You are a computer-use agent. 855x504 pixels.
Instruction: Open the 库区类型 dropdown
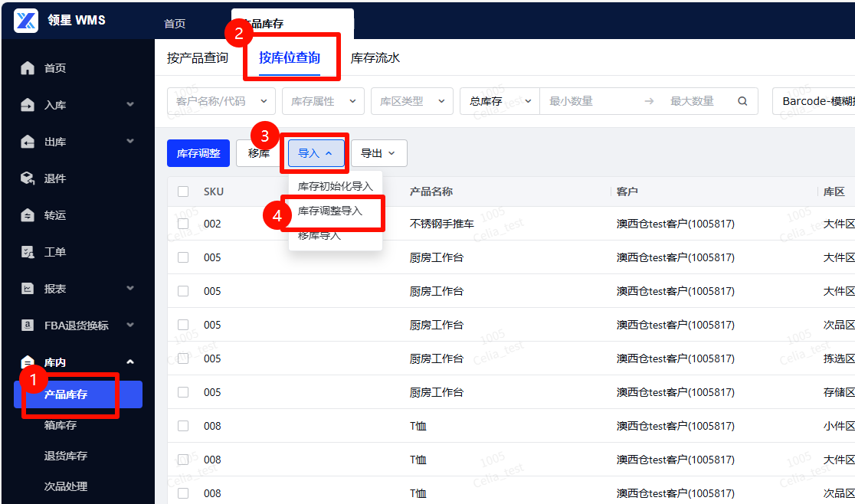[x=412, y=101]
